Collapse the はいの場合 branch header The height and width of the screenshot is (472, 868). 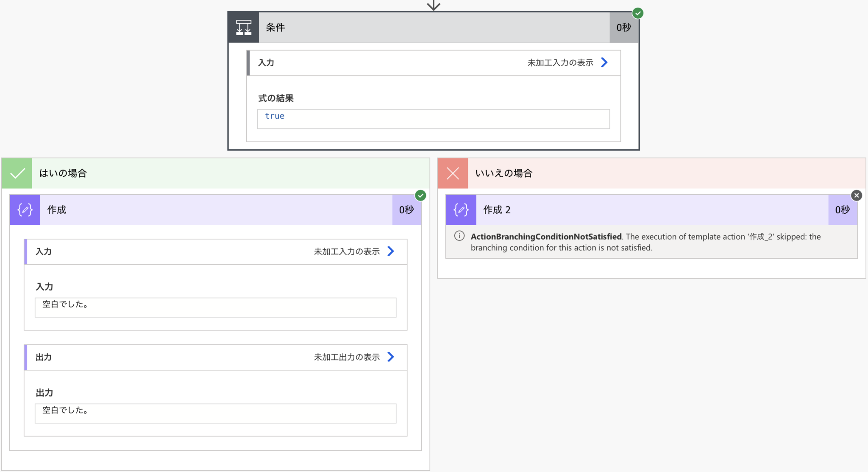click(212, 173)
